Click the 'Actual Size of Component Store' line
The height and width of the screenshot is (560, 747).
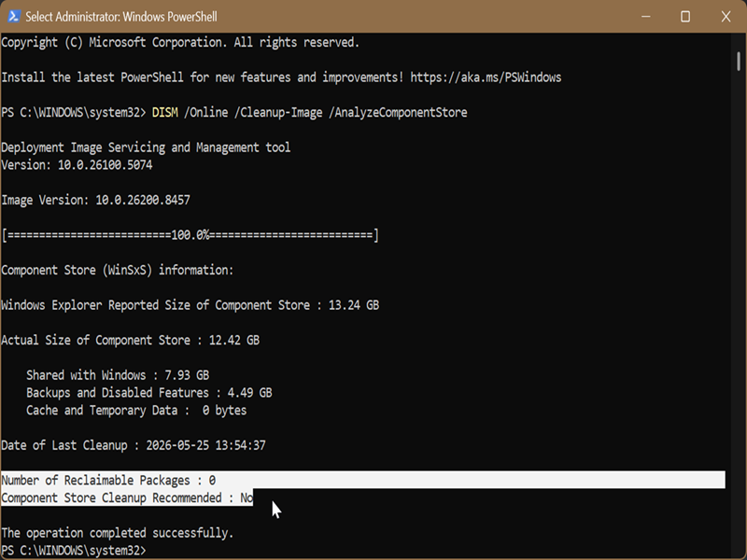pos(130,340)
